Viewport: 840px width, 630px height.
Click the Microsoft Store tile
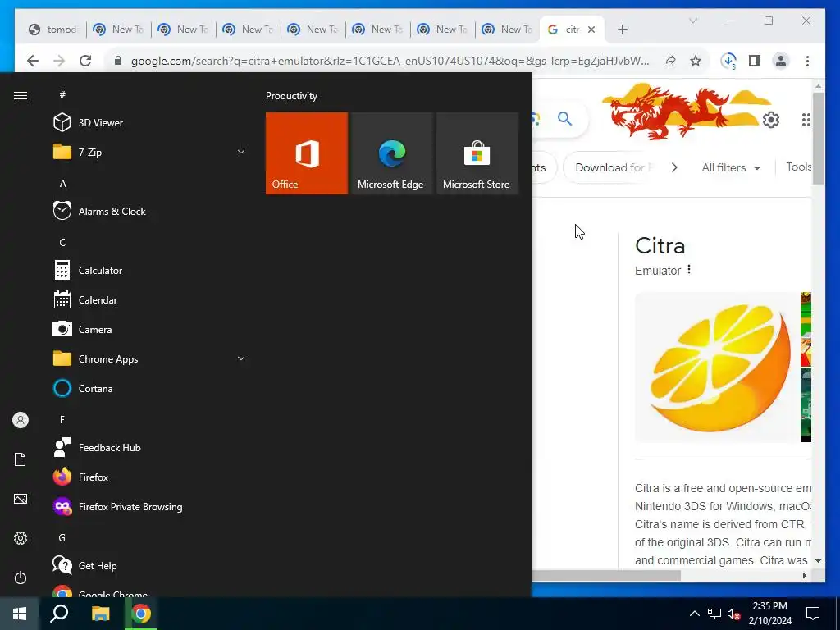pyautogui.click(x=477, y=153)
